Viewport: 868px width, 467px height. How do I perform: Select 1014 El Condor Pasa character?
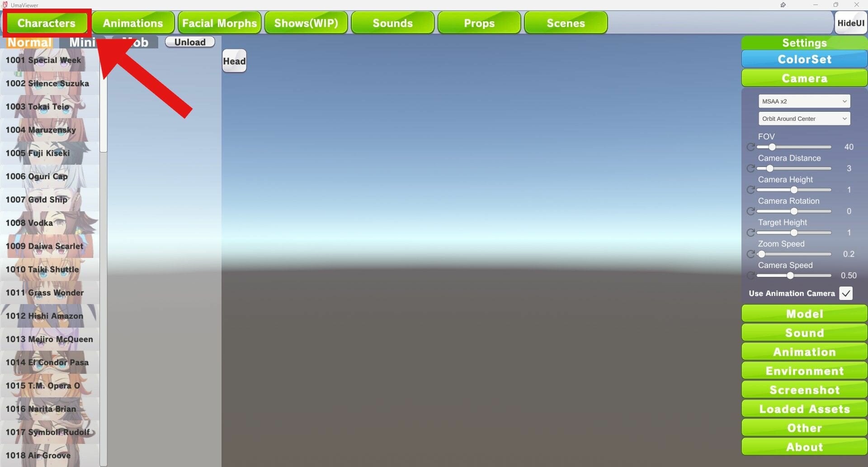coord(50,362)
